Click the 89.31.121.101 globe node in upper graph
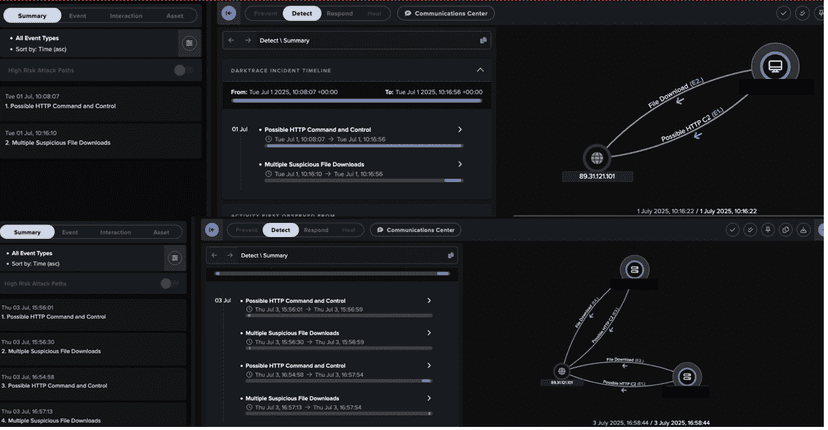 click(597, 158)
